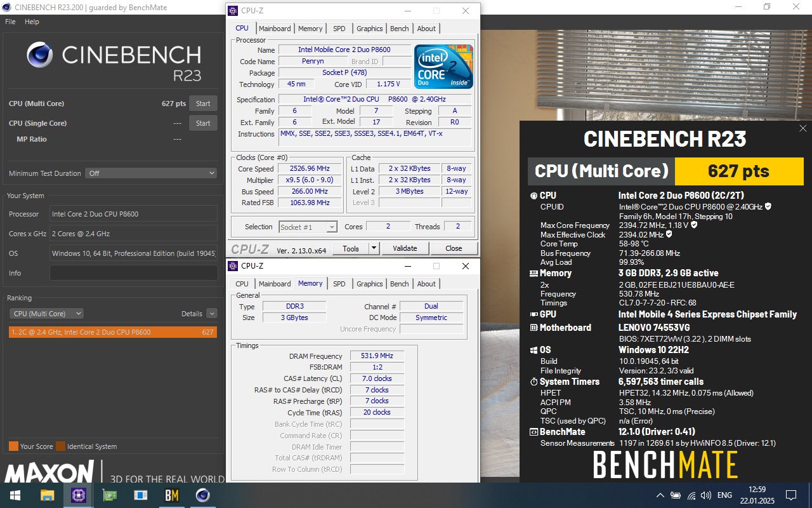812x508 pixels.
Task: Open Graphics tab in the lower CPU-Z window
Action: click(x=369, y=284)
